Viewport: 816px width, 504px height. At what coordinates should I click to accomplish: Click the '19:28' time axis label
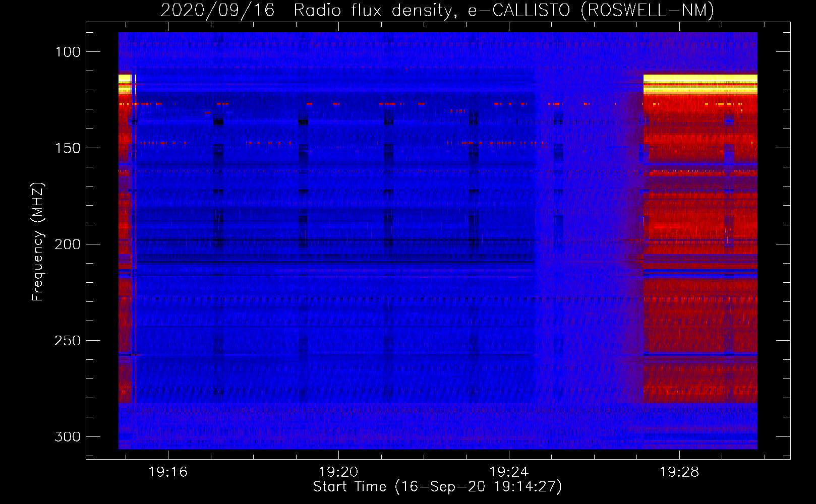tap(679, 472)
